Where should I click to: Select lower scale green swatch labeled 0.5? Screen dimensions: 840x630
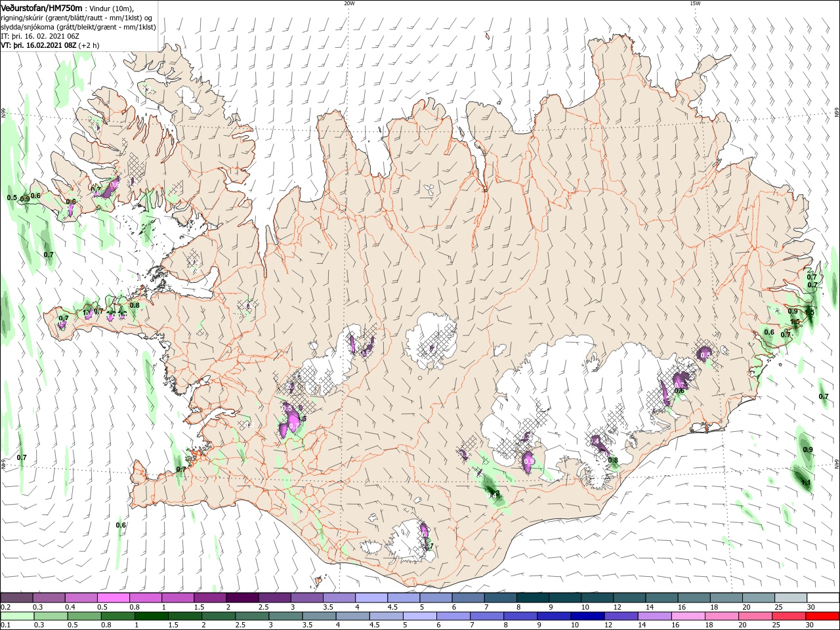click(84, 616)
